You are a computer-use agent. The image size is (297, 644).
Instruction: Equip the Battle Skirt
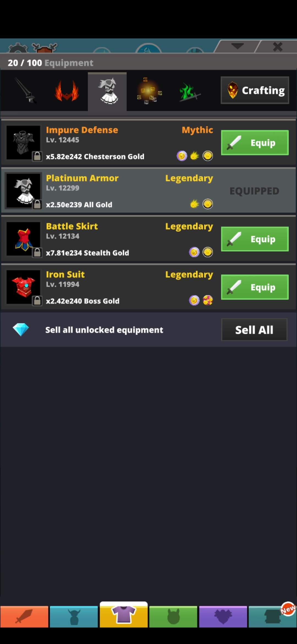pos(255,239)
